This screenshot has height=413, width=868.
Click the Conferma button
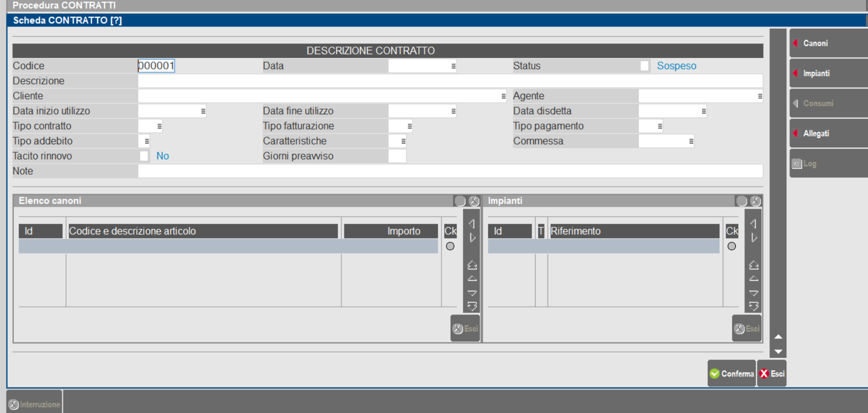(x=731, y=373)
